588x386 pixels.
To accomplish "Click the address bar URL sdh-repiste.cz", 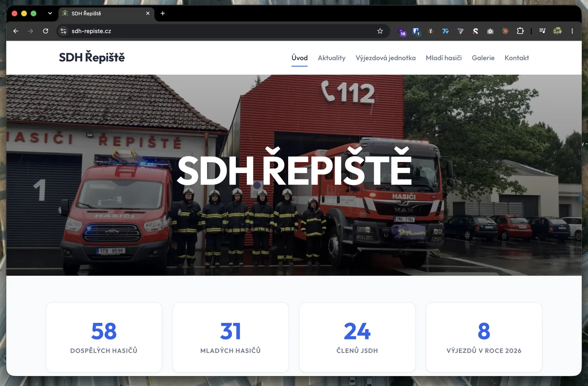I will [91, 31].
